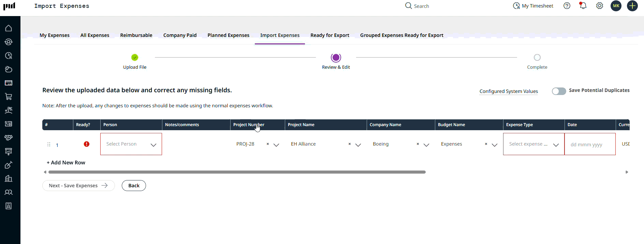The height and width of the screenshot is (244, 644).
Task: Open Configured System Values link
Action: [509, 91]
